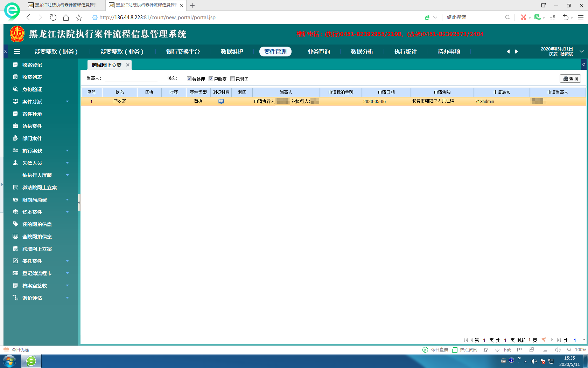The height and width of the screenshot is (368, 588).
Task: Click the browser refresh icon
Action: coord(53,18)
